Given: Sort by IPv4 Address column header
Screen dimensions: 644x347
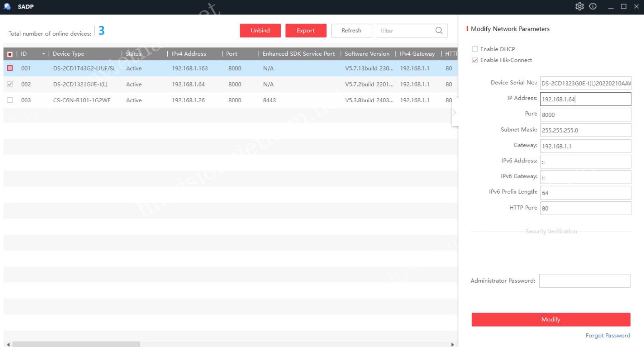Looking at the screenshot, I should pyautogui.click(x=189, y=54).
